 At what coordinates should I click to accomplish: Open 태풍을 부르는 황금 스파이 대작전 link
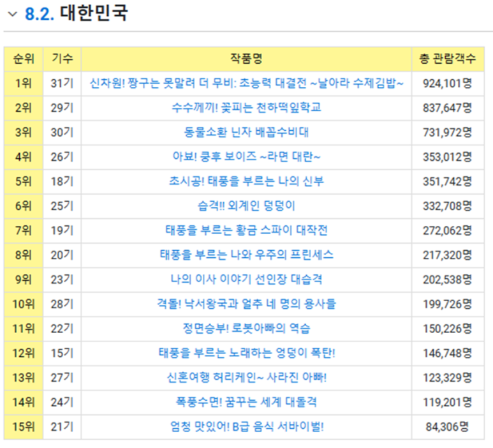pos(246,230)
